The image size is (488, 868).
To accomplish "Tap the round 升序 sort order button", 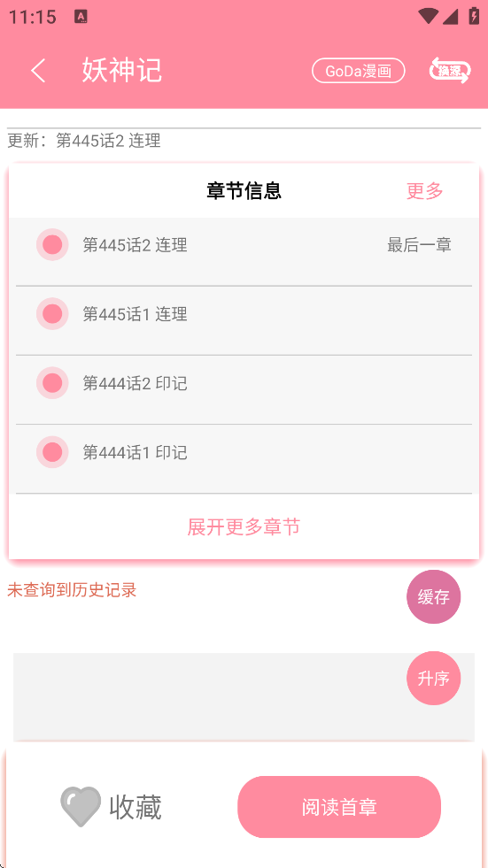I will 434,678.
